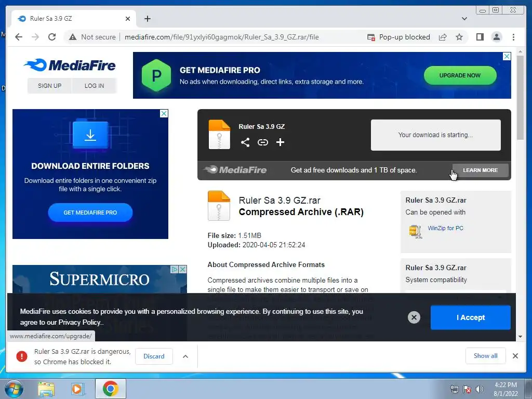The width and height of the screenshot is (532, 399).
Task: Click the browser forward arrow
Action: (x=35, y=37)
